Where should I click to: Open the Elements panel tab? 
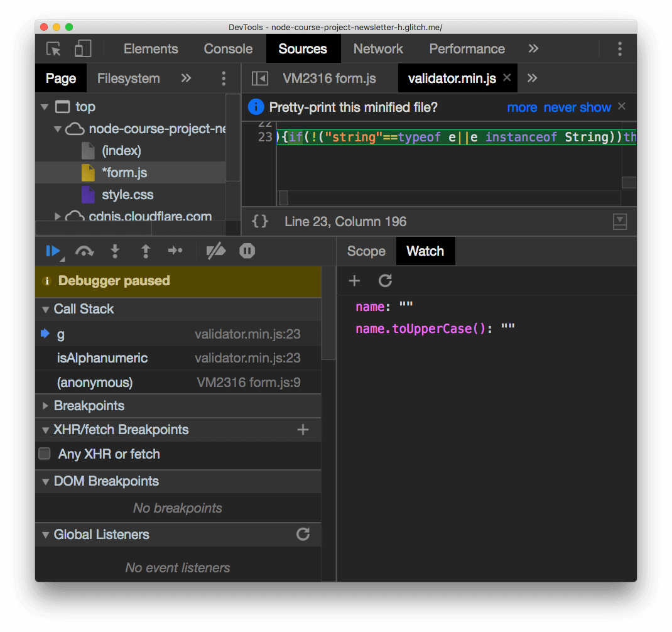[x=151, y=49]
